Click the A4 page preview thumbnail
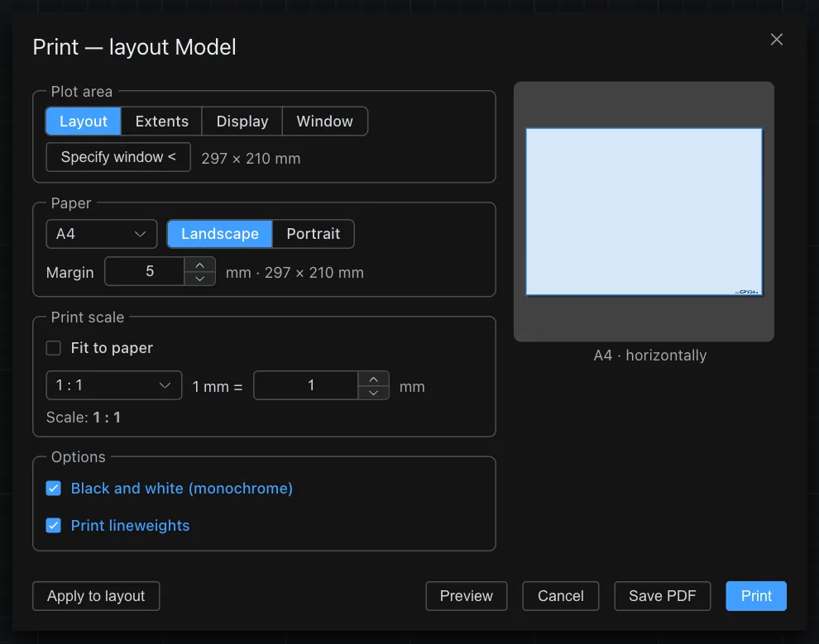 [644, 212]
